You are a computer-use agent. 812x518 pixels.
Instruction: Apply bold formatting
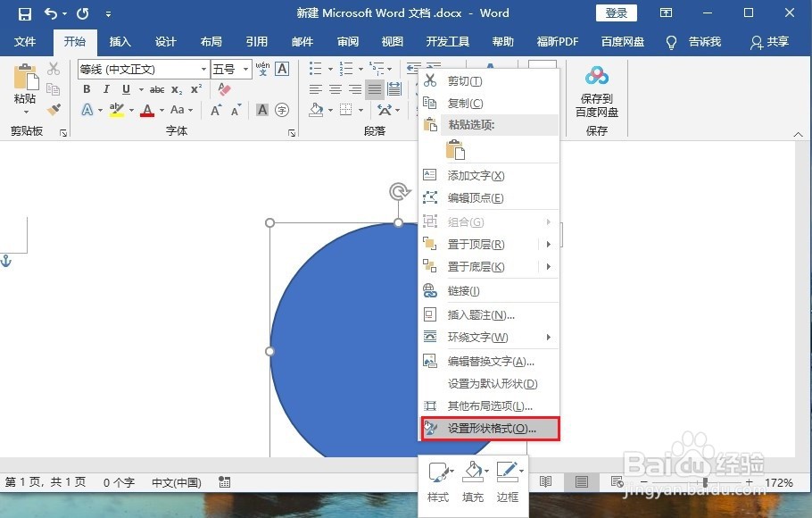coord(87,89)
